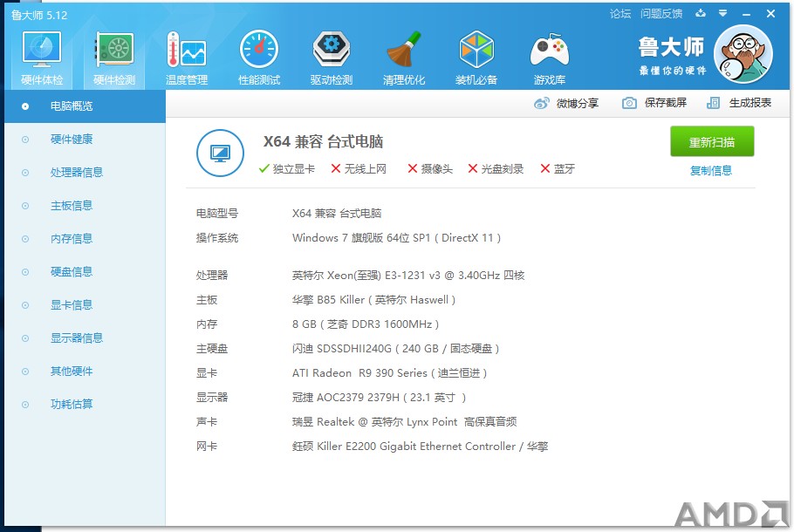The image size is (794, 532).
Task: Select 处理器信息 sidebar item
Action: coord(86,173)
